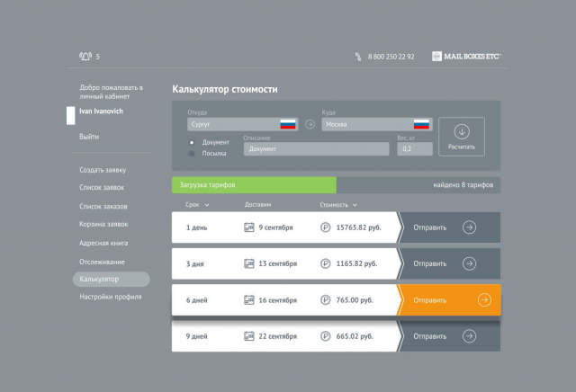
Task: Click the Расчитать button
Action: coord(462,137)
